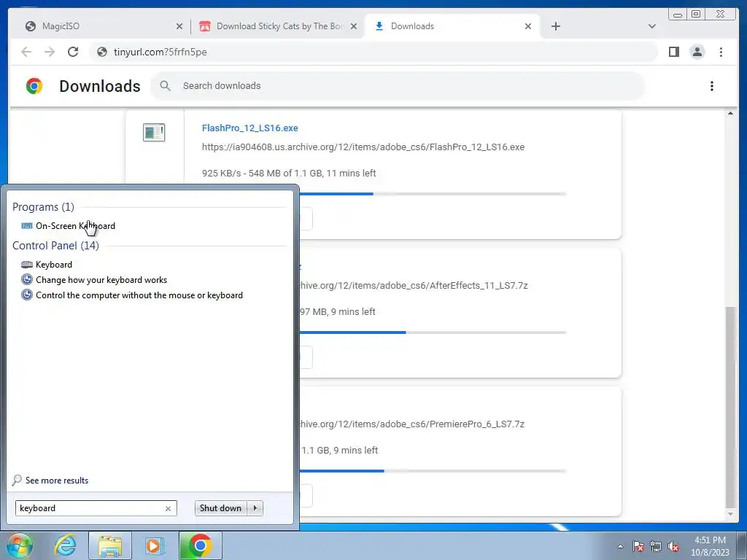Close the Downloads tab
Image resolution: width=747 pixels, height=560 pixels.
528,26
